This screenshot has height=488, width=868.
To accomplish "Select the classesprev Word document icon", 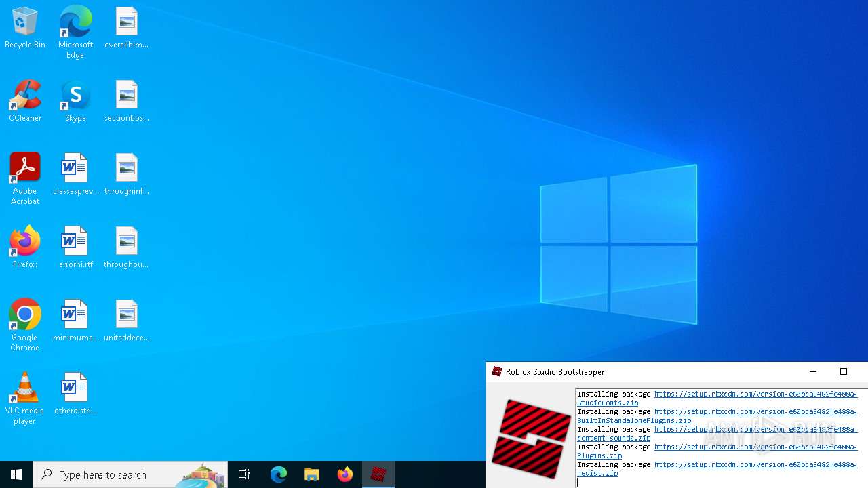I will (75, 175).
